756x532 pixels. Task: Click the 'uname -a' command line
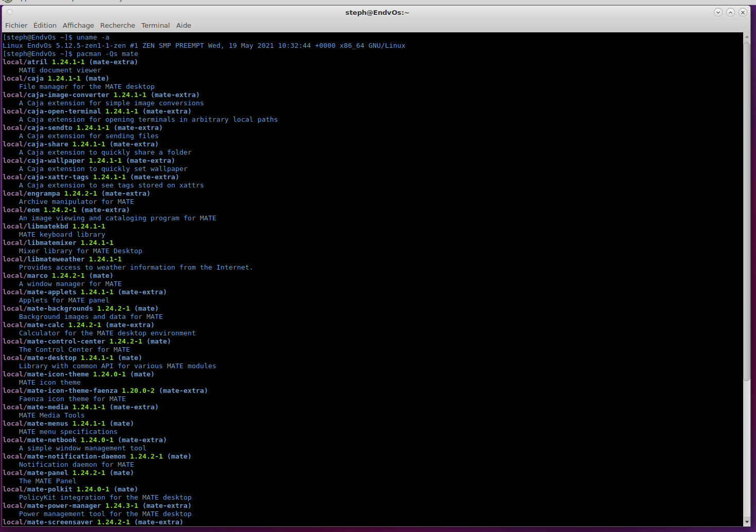[56, 37]
